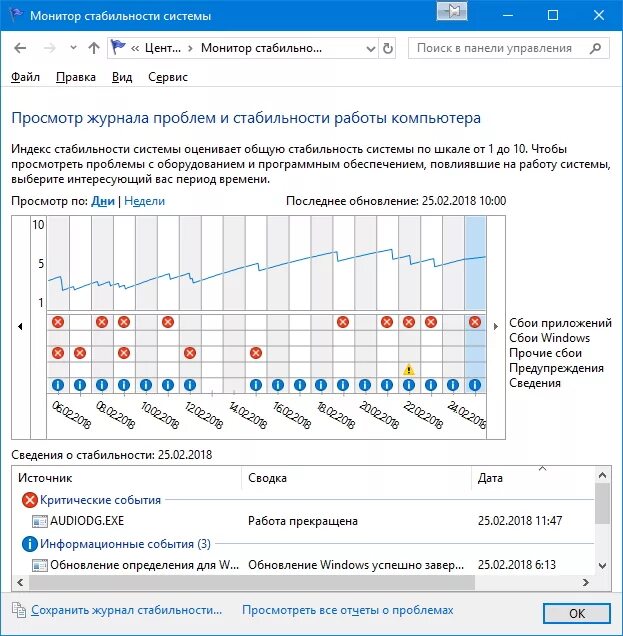Toggle the sort arrow above the Дата column
The height and width of the screenshot is (636, 623).
pyautogui.click(x=542, y=468)
